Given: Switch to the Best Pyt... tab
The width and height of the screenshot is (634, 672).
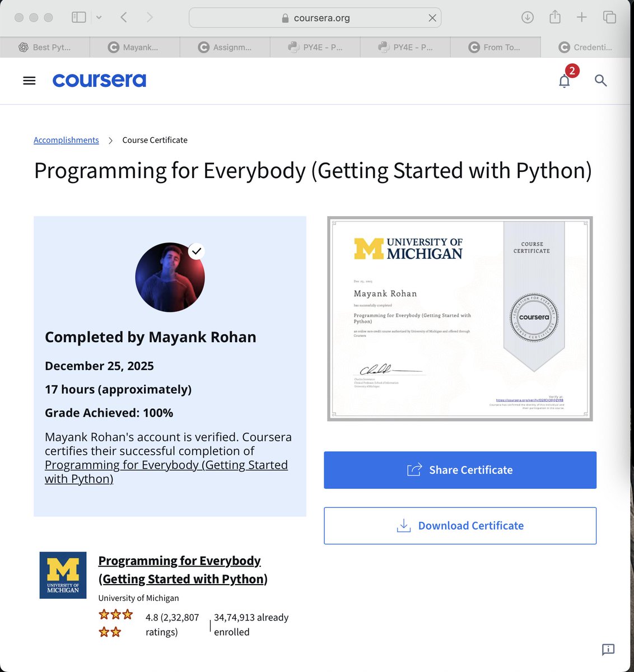Looking at the screenshot, I should pos(45,47).
